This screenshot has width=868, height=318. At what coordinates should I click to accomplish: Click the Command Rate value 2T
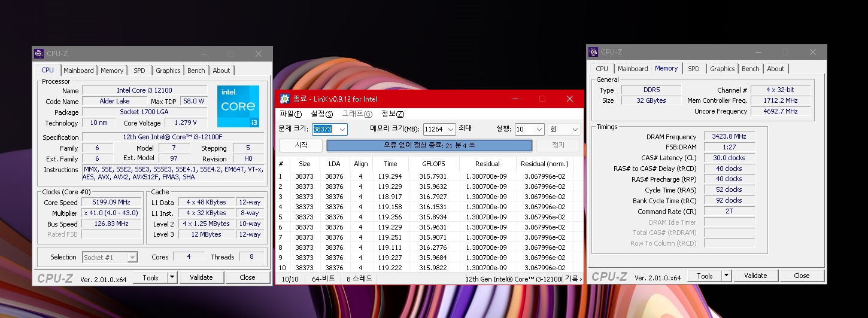[729, 212]
